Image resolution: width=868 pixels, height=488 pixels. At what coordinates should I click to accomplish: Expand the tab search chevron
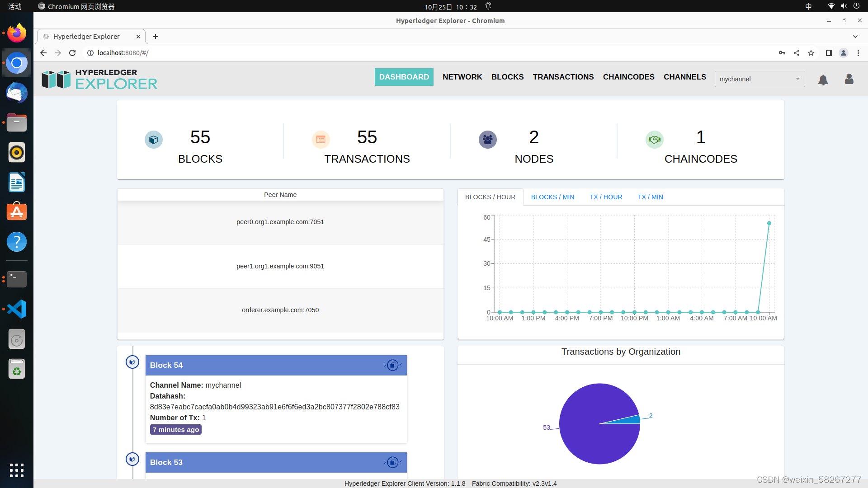855,37
